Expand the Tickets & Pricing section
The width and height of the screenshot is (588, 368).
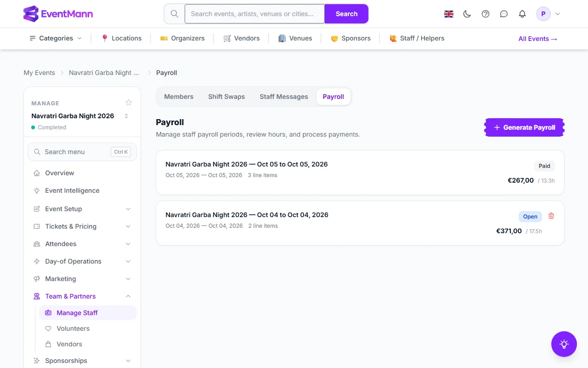point(82,226)
